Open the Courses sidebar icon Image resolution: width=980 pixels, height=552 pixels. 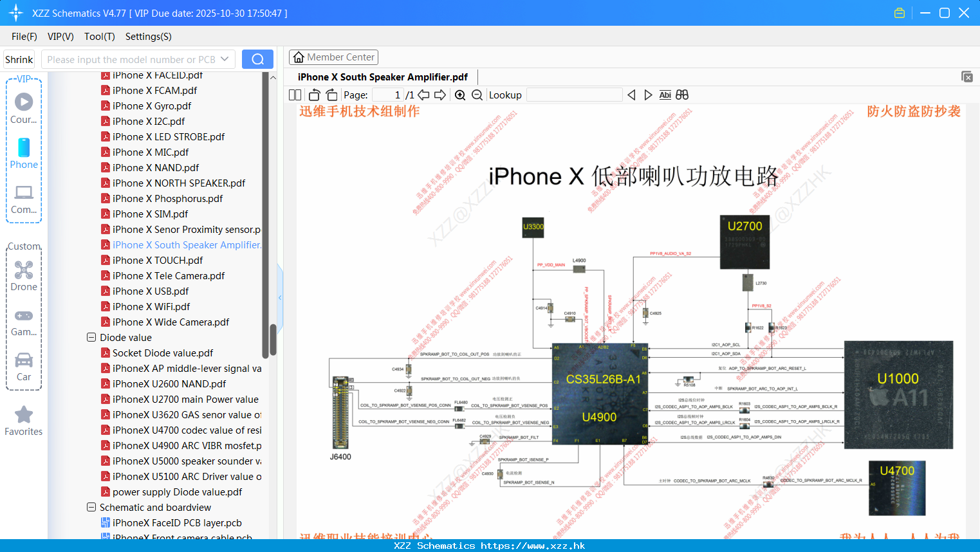24,109
